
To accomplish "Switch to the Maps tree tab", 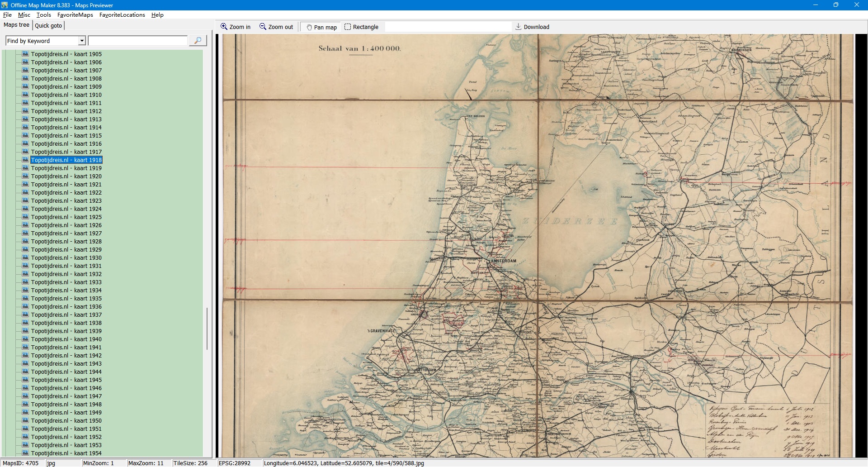I will coord(16,25).
